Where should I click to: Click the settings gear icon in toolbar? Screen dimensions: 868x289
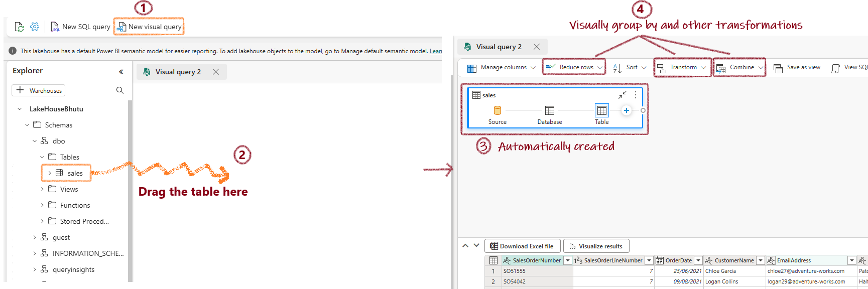pyautogui.click(x=35, y=27)
